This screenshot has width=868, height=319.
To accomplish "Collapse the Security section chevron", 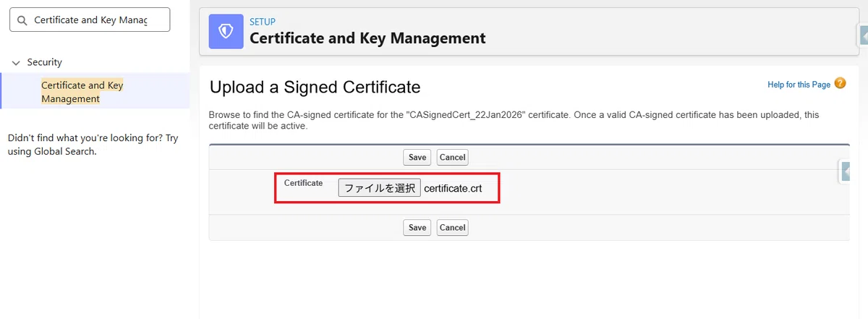I will (16, 63).
